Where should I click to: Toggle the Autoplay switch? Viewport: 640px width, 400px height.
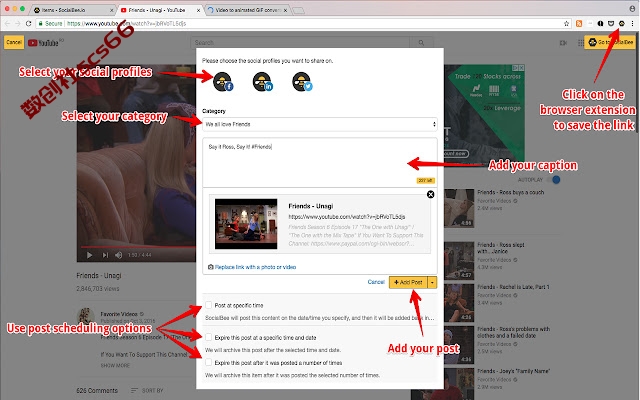(555, 180)
